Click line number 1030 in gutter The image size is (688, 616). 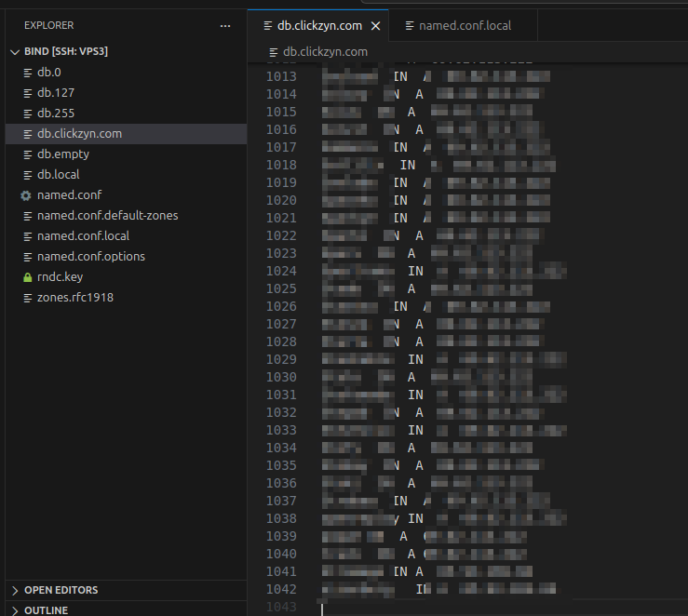click(281, 377)
